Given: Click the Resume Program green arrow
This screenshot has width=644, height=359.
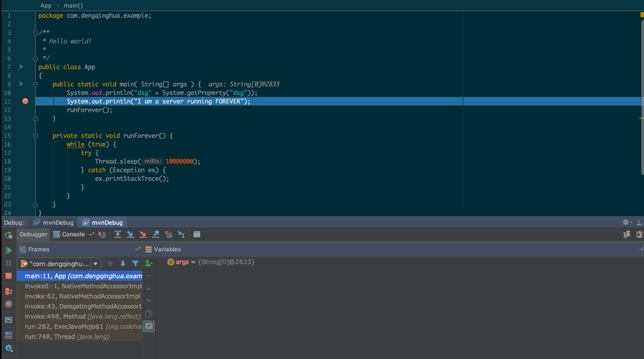Looking at the screenshot, I should coord(9,250).
